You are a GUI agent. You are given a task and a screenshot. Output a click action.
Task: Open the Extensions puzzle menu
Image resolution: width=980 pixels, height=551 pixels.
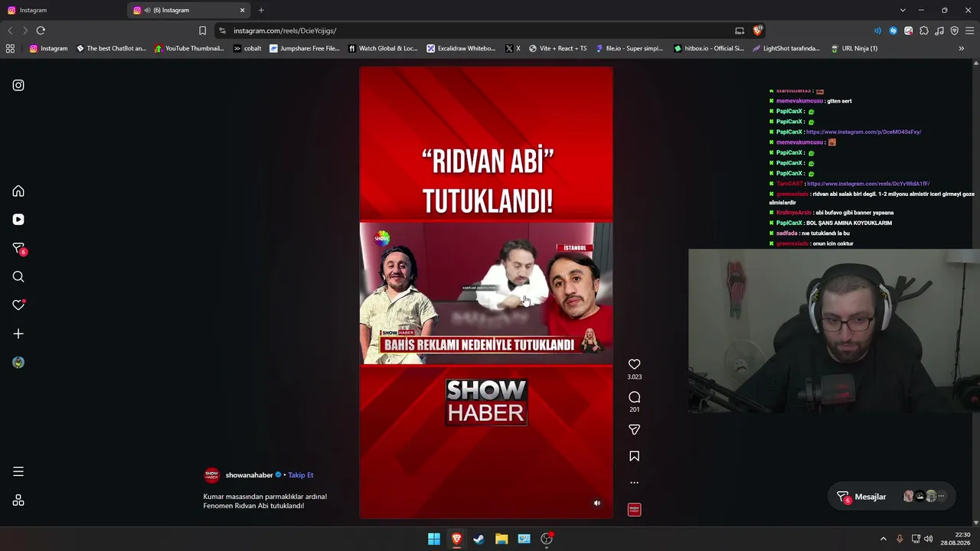[x=923, y=31]
